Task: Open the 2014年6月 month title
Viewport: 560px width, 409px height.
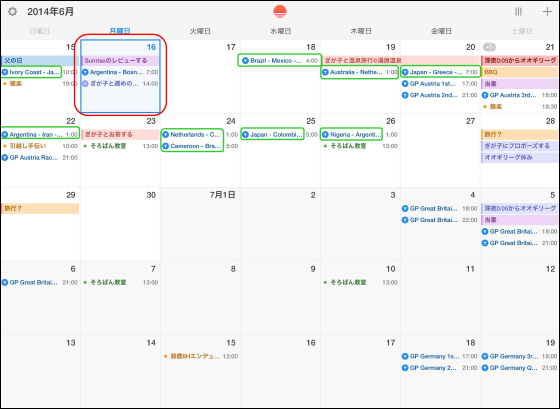Action: [50, 11]
